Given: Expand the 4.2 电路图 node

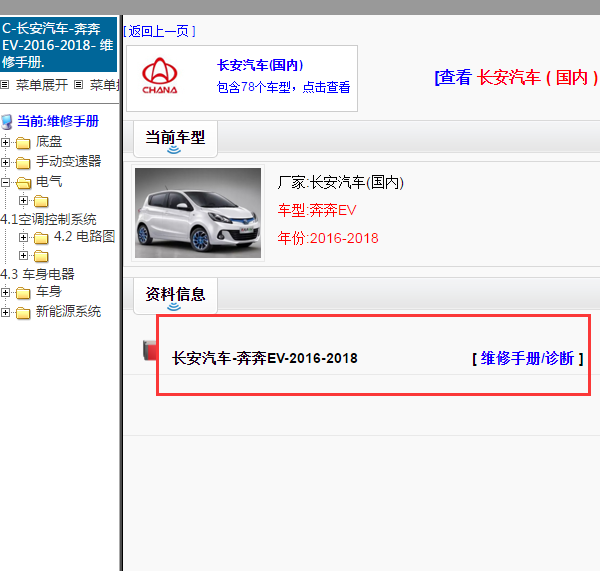Looking at the screenshot, I should tap(23, 238).
